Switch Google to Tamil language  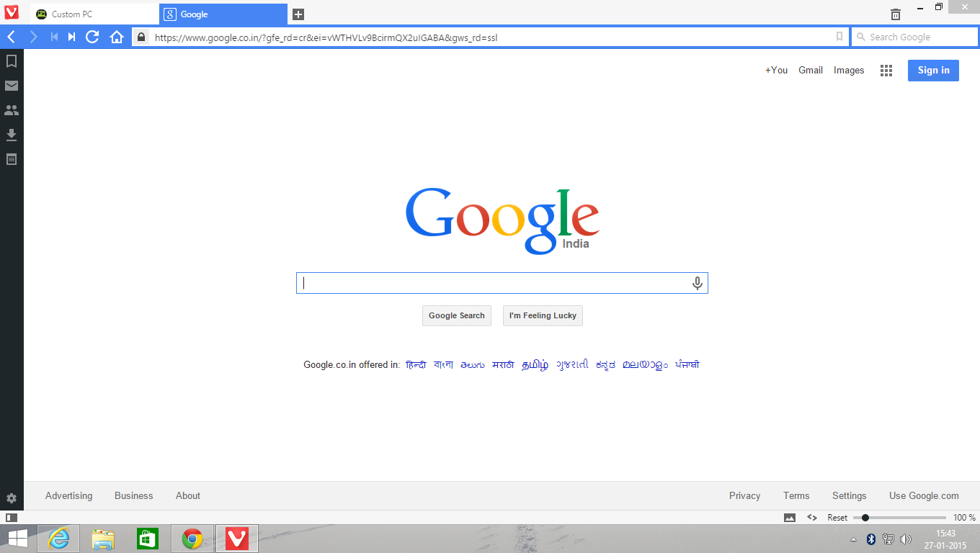(535, 365)
